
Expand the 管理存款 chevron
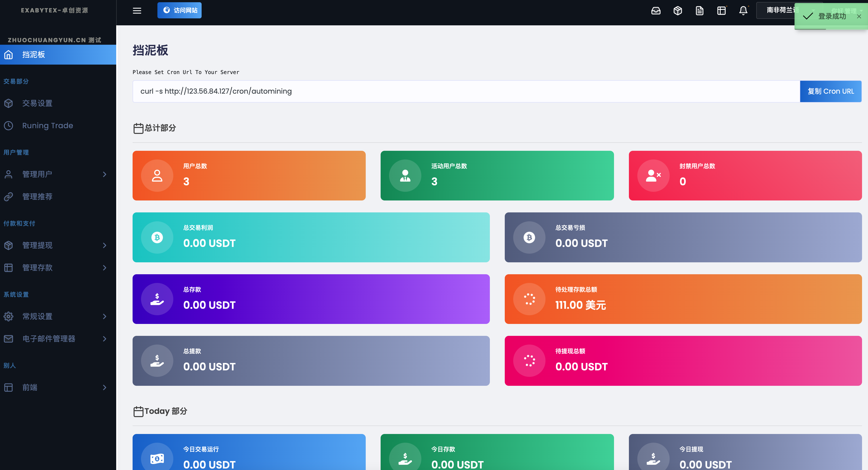click(x=105, y=268)
